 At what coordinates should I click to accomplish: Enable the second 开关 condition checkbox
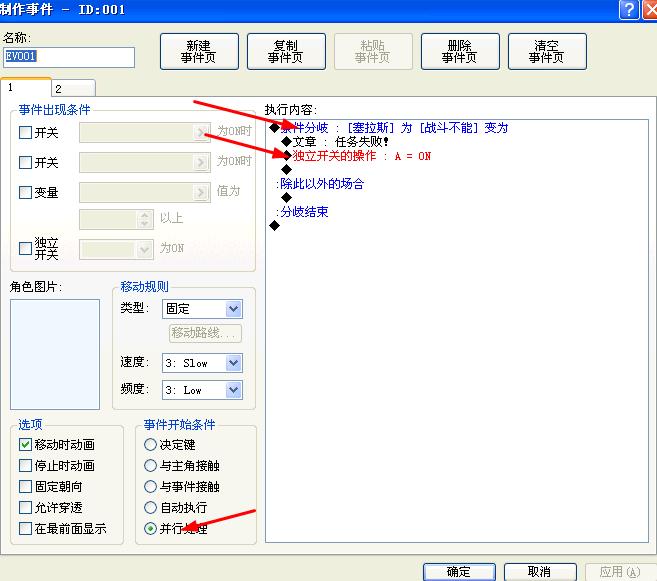(26, 163)
